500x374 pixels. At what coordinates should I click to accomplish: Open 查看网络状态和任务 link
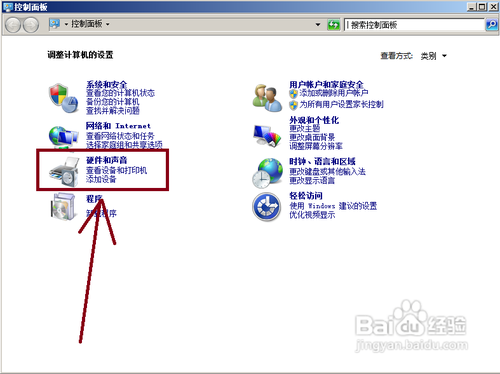pyautogui.click(x=120, y=136)
